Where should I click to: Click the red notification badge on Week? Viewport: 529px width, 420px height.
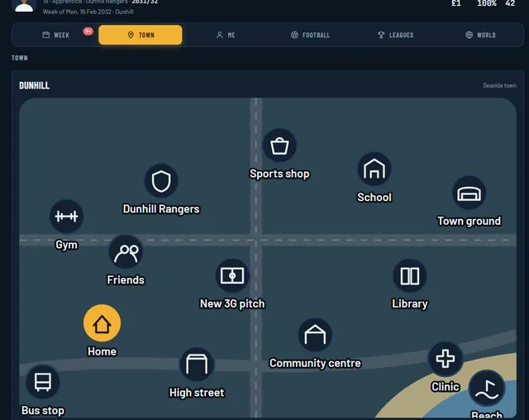click(88, 31)
